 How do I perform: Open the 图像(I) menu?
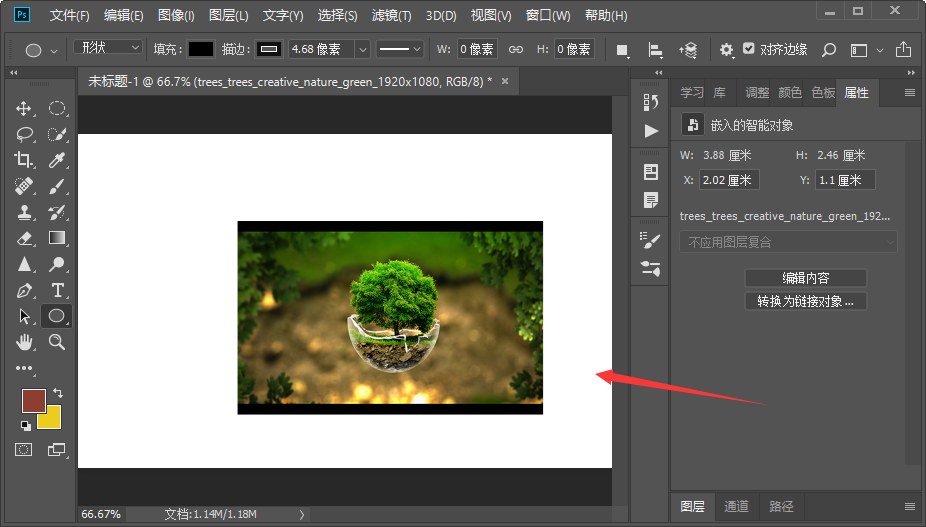tap(176, 15)
